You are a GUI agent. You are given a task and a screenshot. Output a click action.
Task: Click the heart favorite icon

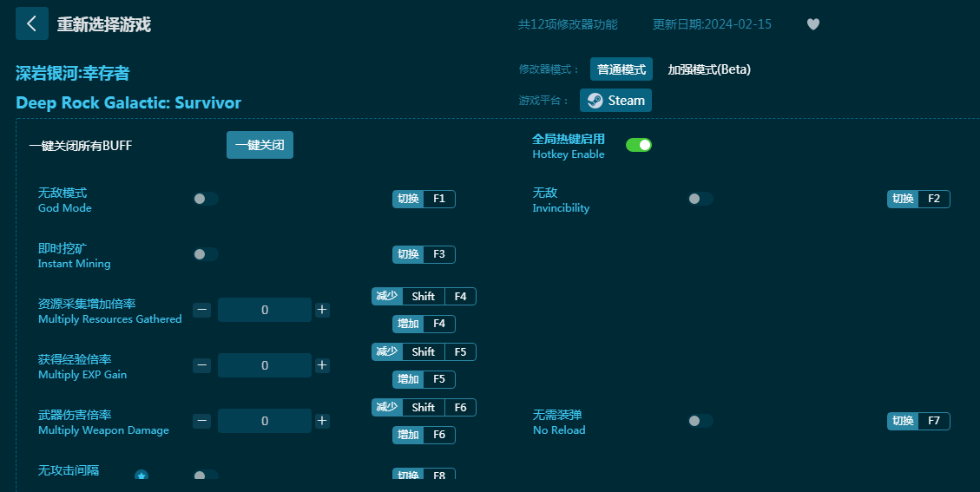[813, 24]
